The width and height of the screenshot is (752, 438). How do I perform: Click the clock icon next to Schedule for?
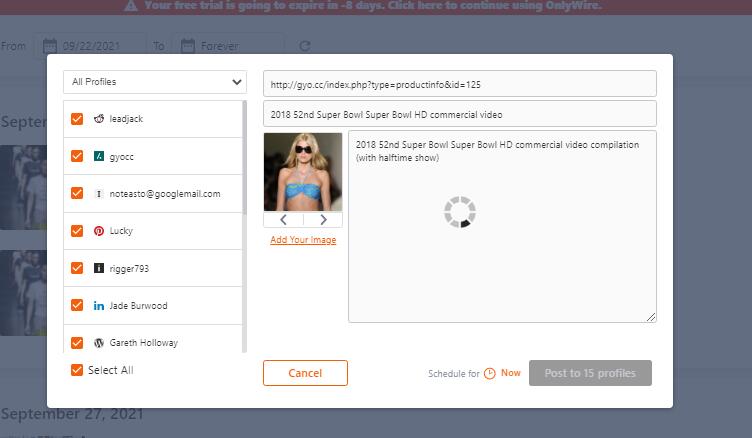tap(490, 374)
